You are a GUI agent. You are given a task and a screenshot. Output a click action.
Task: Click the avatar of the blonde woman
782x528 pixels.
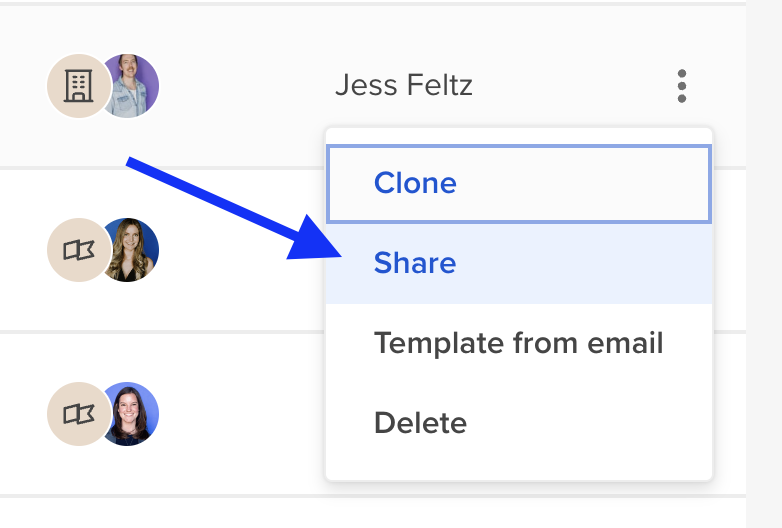(131, 250)
